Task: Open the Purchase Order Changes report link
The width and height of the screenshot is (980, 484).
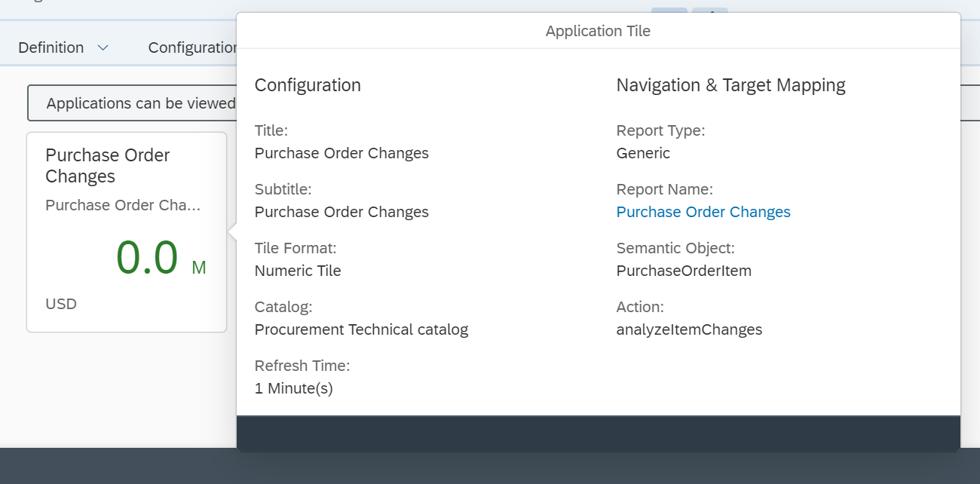Action: [703, 212]
